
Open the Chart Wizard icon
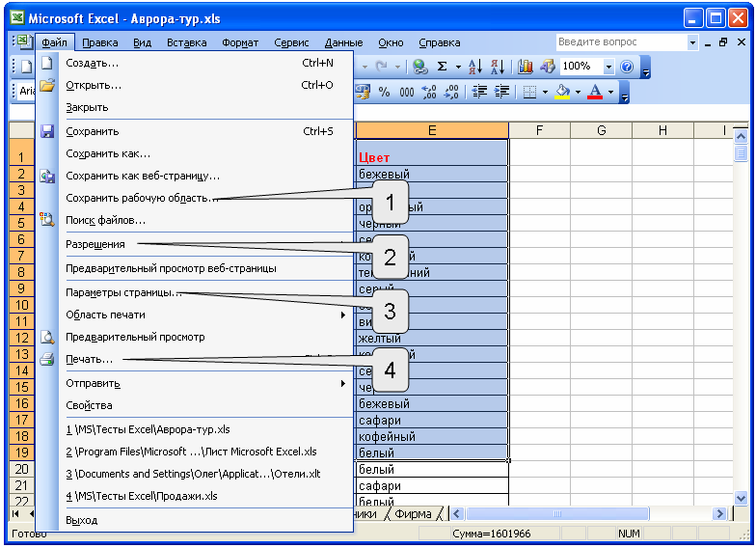525,67
